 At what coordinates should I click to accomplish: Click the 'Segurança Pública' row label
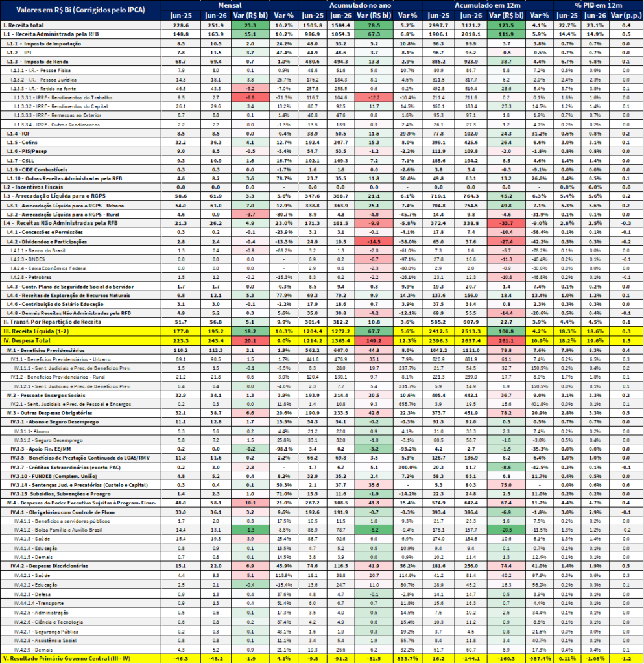click(46, 632)
